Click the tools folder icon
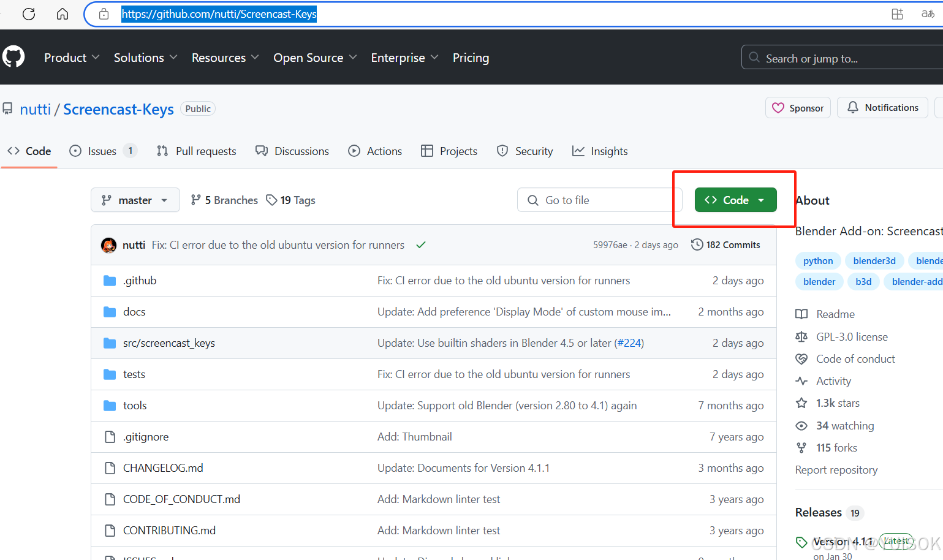The image size is (943, 560). click(110, 406)
